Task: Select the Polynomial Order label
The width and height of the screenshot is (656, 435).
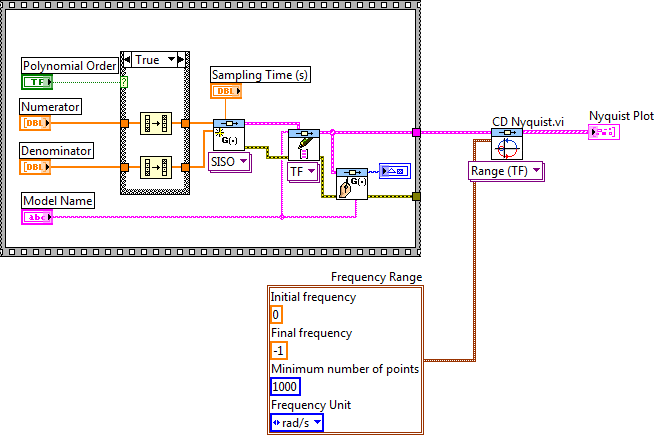Action: pos(70,66)
